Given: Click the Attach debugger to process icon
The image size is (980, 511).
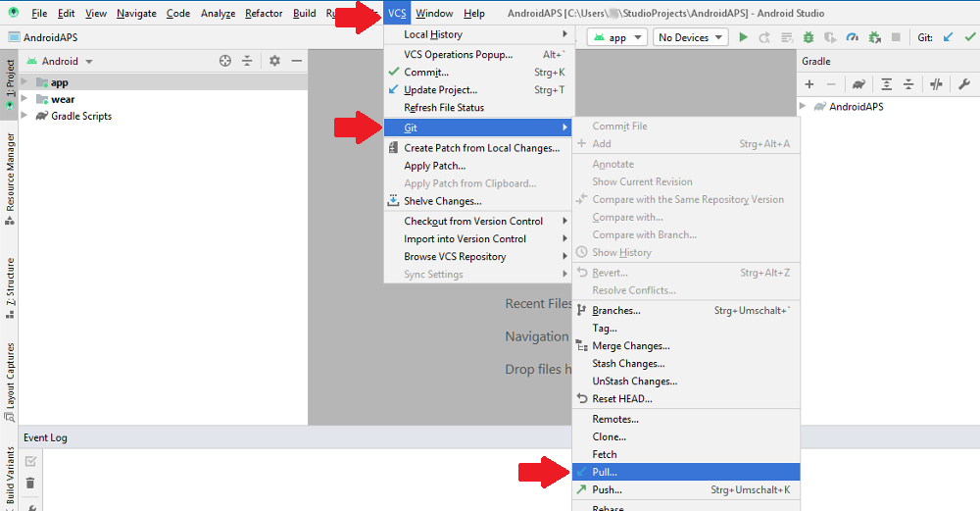Looking at the screenshot, I should (874, 37).
